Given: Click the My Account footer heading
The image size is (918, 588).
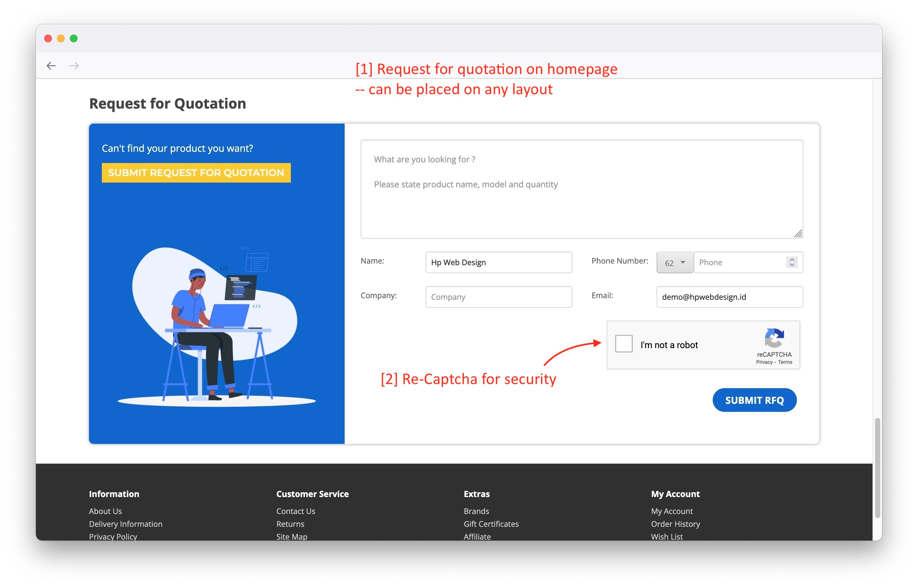Looking at the screenshot, I should pyautogui.click(x=675, y=494).
